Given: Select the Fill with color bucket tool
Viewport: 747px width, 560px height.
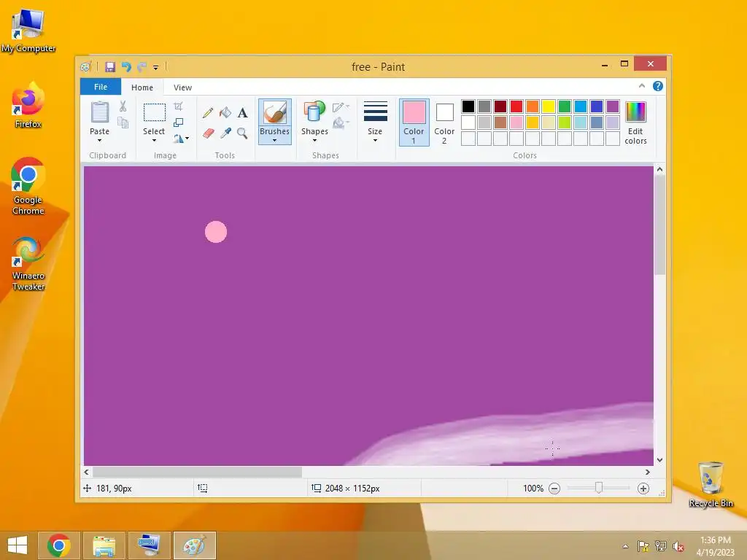Looking at the screenshot, I should pos(225,113).
